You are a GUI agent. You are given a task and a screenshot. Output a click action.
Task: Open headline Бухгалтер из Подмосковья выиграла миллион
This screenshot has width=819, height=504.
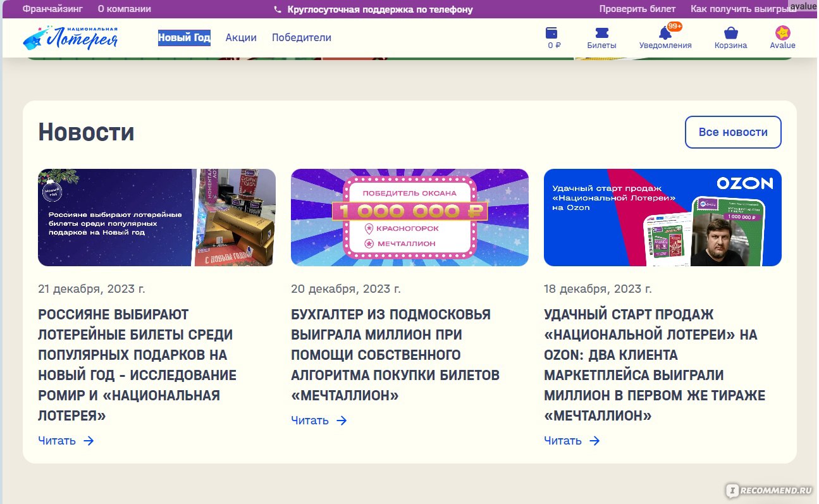pyautogui.click(x=395, y=355)
